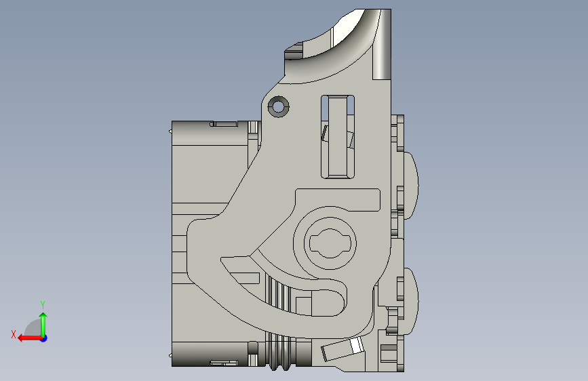This screenshot has height=381, width=588.
Task: Select the vertical rectangular slot opening
Action: (x=338, y=136)
